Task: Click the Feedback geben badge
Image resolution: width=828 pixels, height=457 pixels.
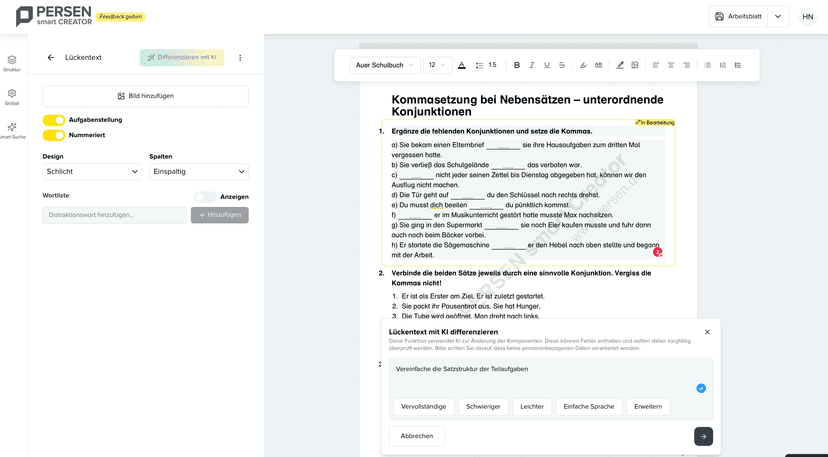Action: [x=121, y=16]
